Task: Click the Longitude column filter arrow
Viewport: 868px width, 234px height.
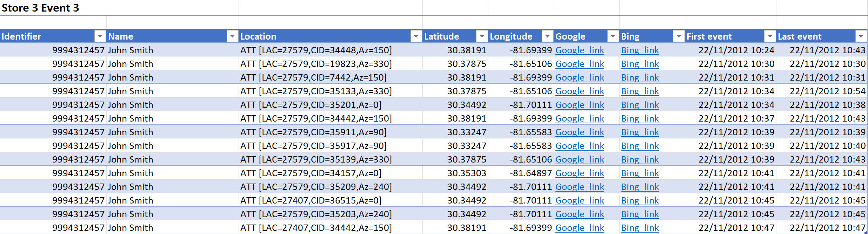Action: coord(547,36)
